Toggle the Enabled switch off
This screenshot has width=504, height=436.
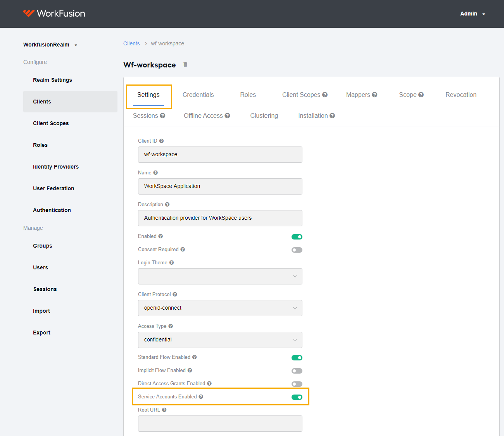pos(297,237)
